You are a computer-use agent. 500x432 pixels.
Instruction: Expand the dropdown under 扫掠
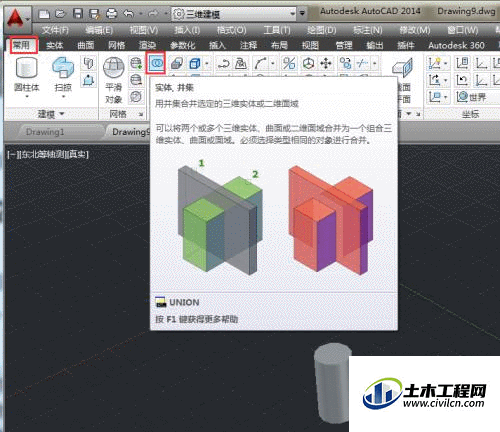pyautogui.click(x=63, y=97)
